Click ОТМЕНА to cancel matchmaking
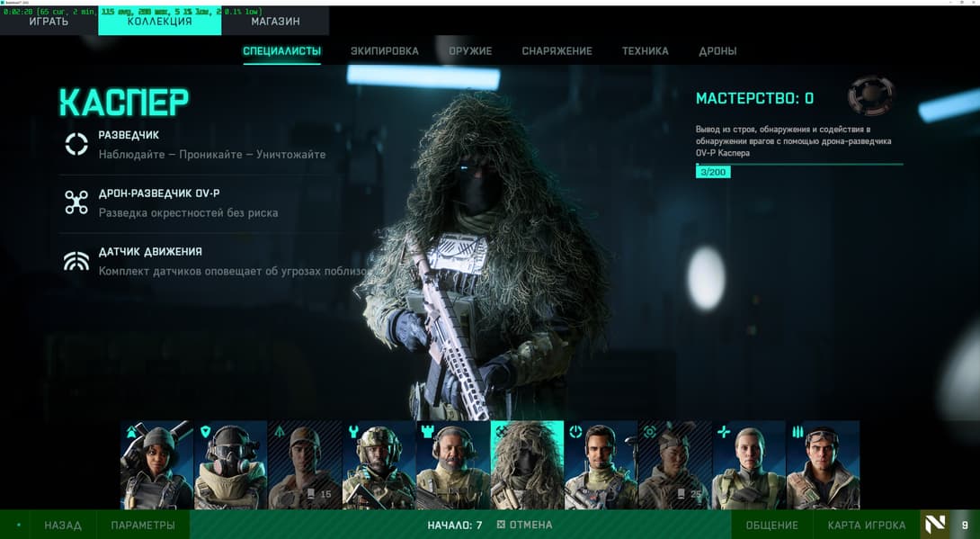980x539 pixels. click(524, 526)
